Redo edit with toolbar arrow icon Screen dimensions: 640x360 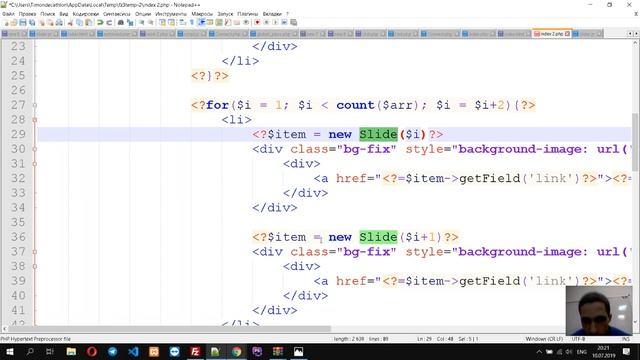coord(109,22)
